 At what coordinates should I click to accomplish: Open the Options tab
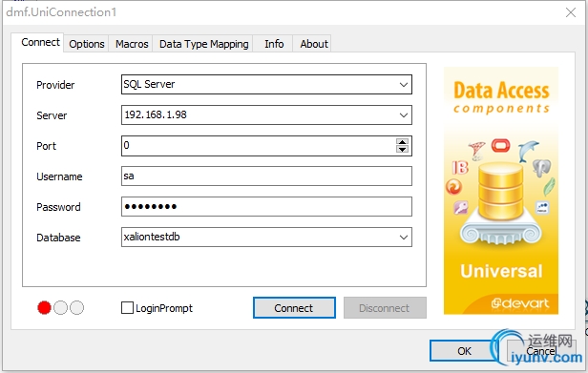[x=87, y=44]
